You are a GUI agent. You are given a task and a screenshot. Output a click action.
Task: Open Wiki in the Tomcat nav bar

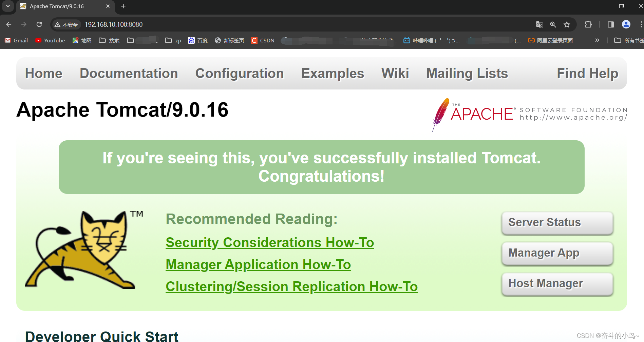click(395, 73)
